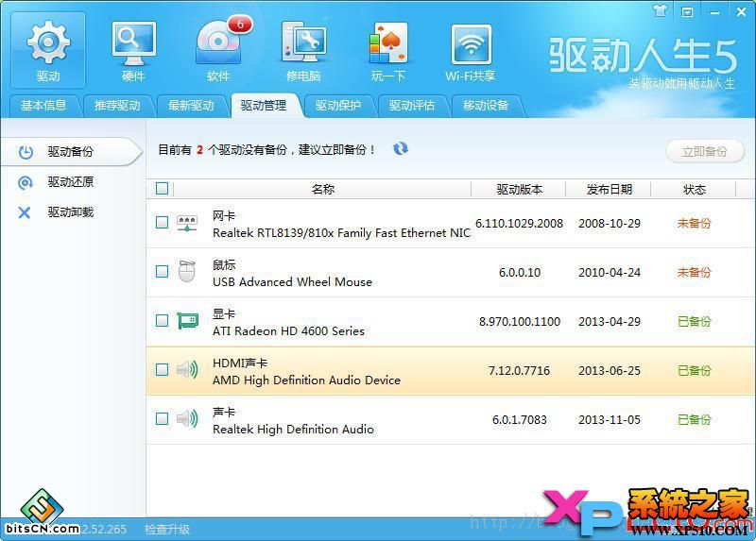Image resolution: width=756 pixels, height=541 pixels.
Task: Select the 驱动管理 tab
Action: [264, 105]
